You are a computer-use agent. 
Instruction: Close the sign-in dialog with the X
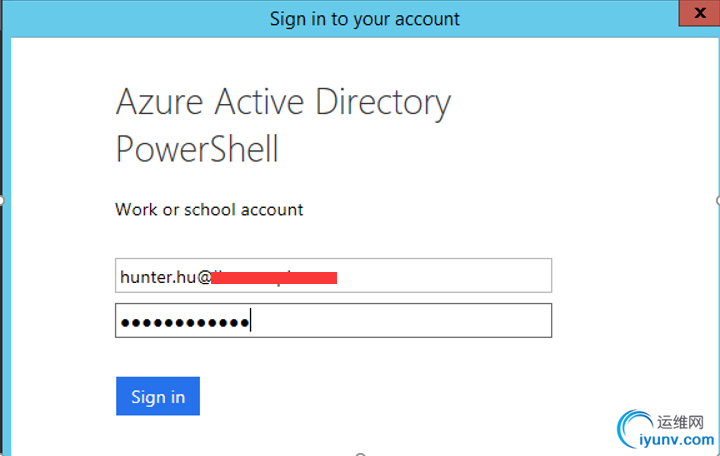(x=699, y=13)
